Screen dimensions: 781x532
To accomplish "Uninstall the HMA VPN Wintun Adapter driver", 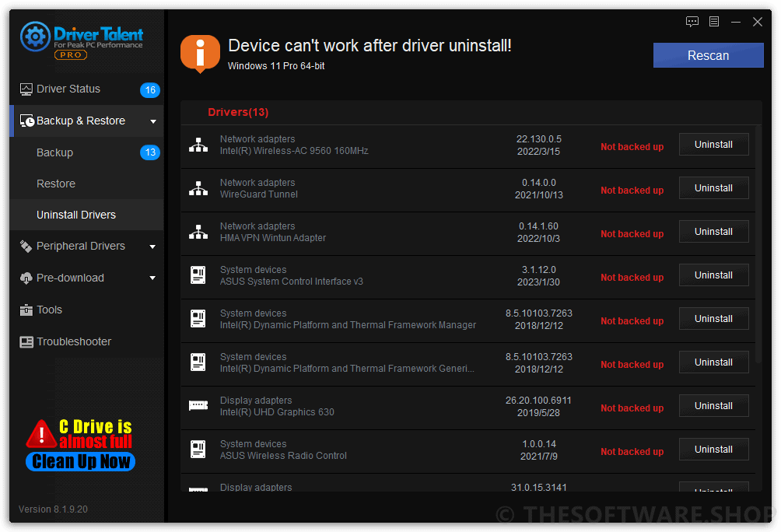I will 714,232.
